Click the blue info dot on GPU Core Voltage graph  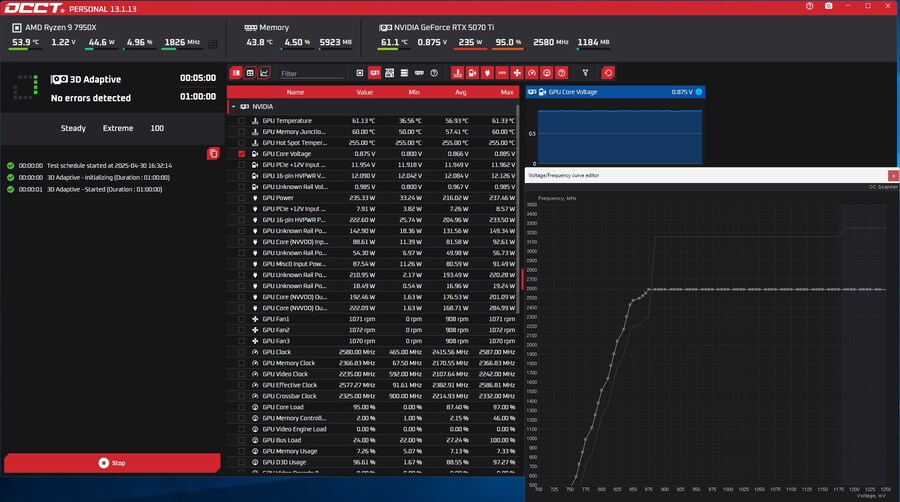pos(699,92)
